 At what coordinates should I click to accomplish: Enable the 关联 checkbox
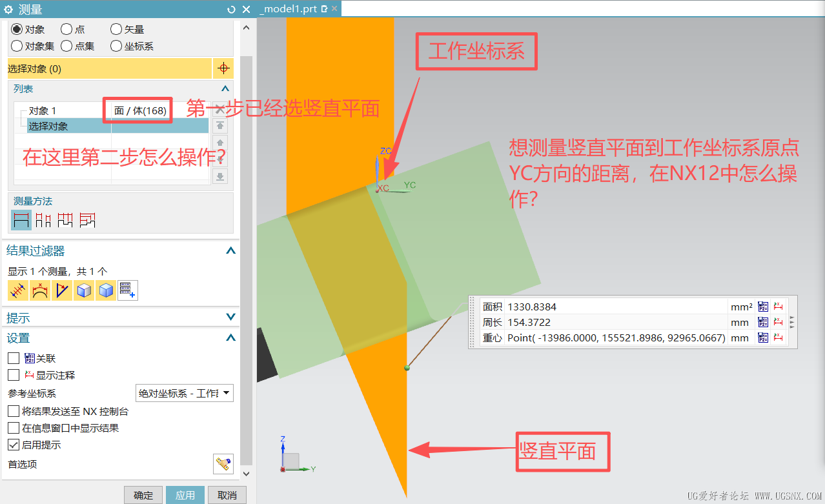click(x=14, y=358)
